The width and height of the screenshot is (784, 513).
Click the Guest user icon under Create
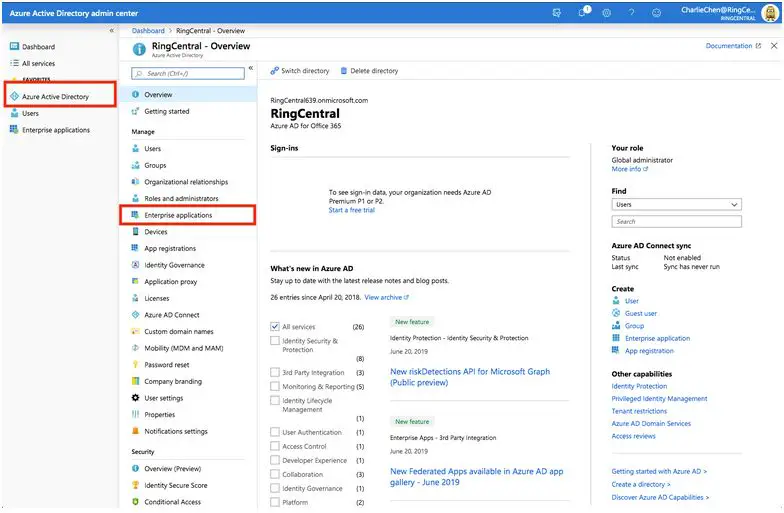[x=616, y=314]
